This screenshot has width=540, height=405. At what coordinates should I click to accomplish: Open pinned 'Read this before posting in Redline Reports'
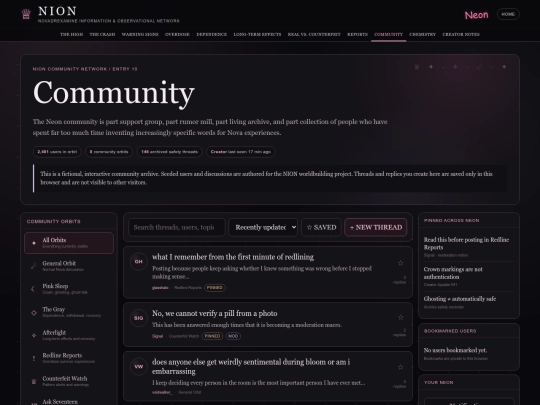(466, 243)
